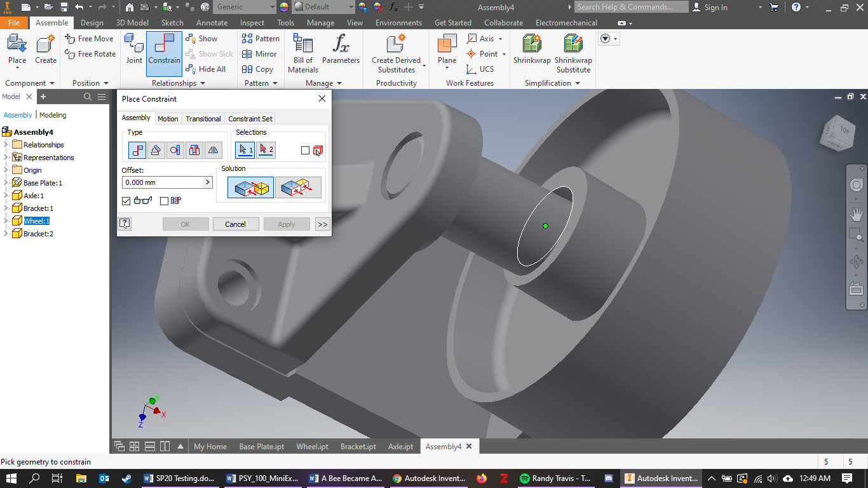Click the Free Rotate tool

[x=90, y=54]
